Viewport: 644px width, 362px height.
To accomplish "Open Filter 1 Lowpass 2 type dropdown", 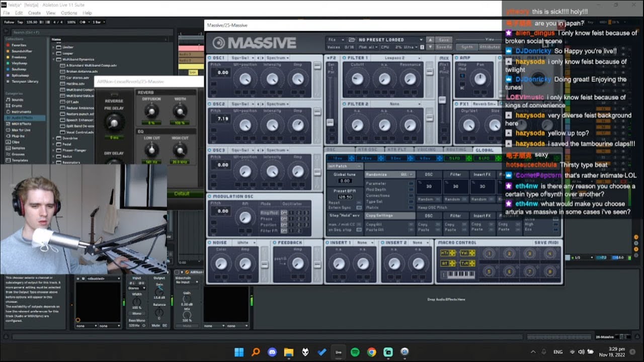I will pos(397,58).
